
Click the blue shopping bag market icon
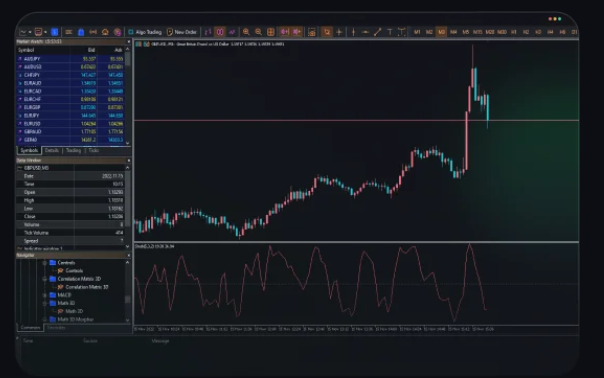point(81,32)
